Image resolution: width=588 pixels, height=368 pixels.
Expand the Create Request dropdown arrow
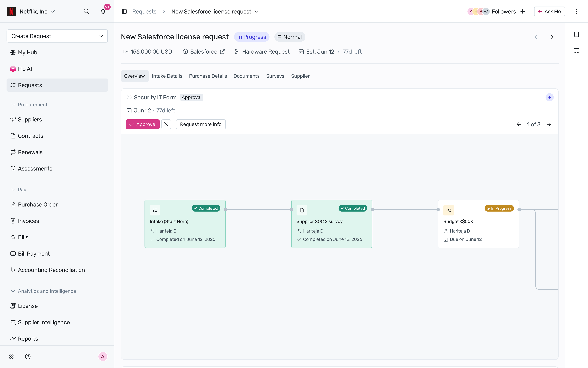[101, 36]
